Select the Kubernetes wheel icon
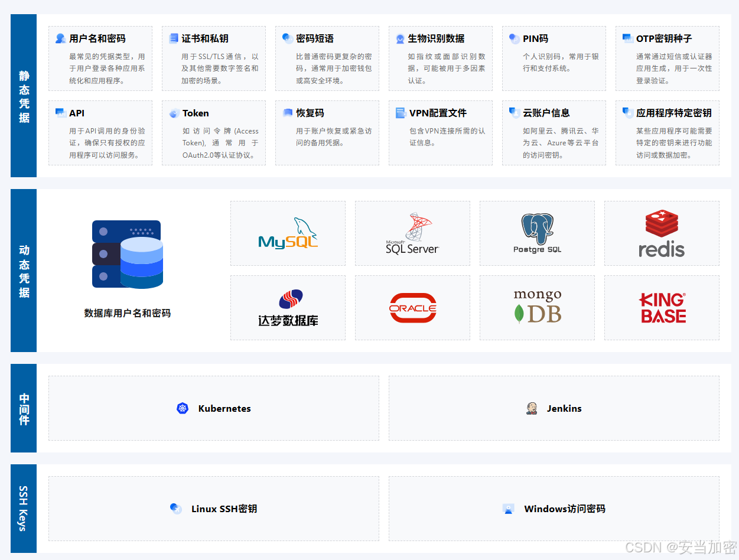Image resolution: width=739 pixels, height=560 pixels. (x=182, y=408)
